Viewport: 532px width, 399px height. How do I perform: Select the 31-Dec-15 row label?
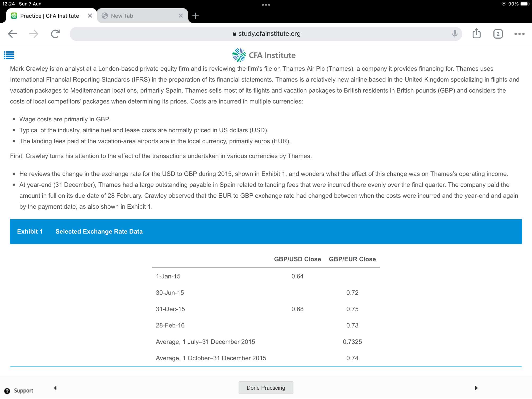170,309
